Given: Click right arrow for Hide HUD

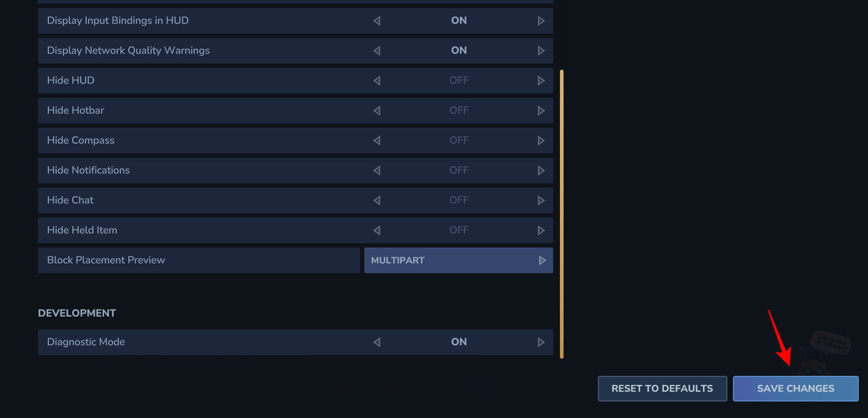Looking at the screenshot, I should pos(541,81).
